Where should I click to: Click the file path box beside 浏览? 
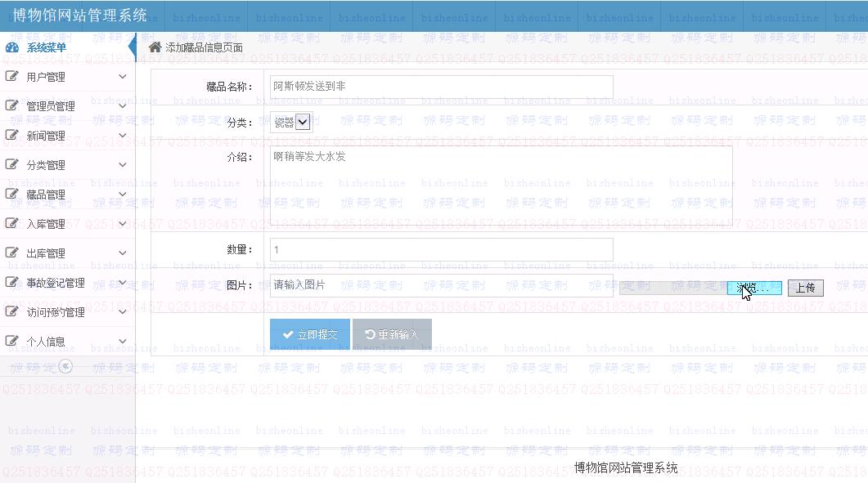[673, 288]
